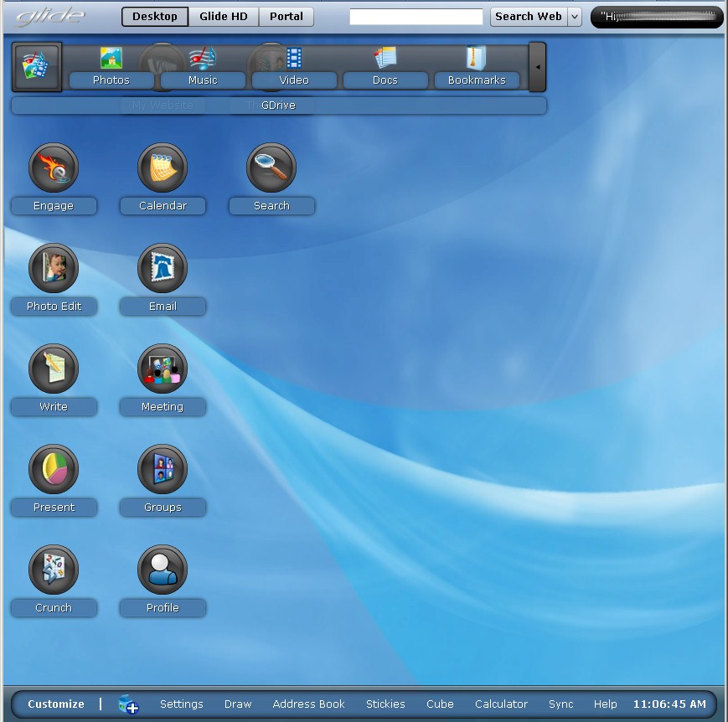Launch the Calendar app icon
This screenshot has height=722, width=728.
point(163,168)
